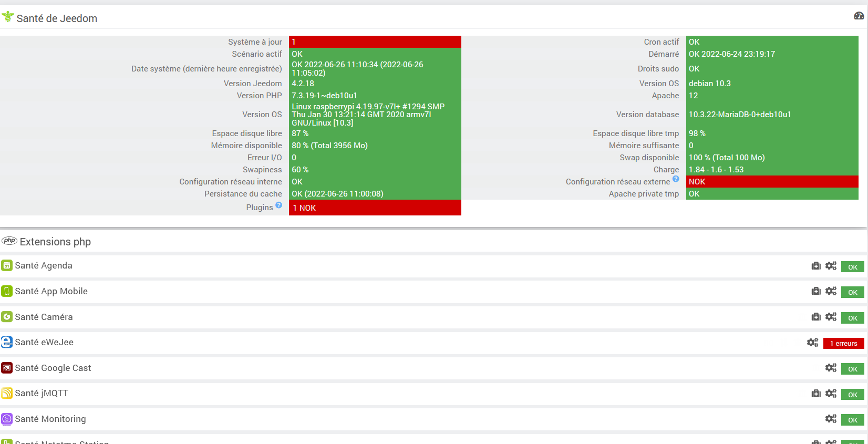Screen dimensions: 868x444
Task: Click '100 % (Total 100 Mo)' swap value
Action: tap(727, 157)
